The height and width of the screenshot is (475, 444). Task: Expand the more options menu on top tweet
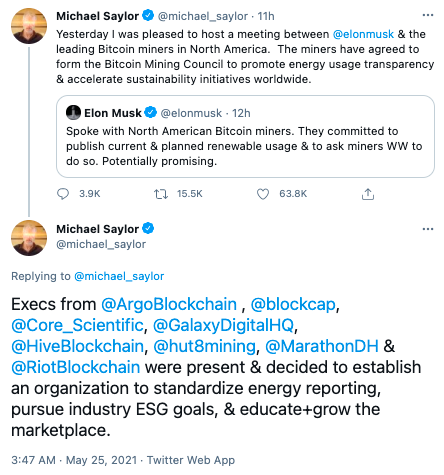pyautogui.click(x=428, y=15)
